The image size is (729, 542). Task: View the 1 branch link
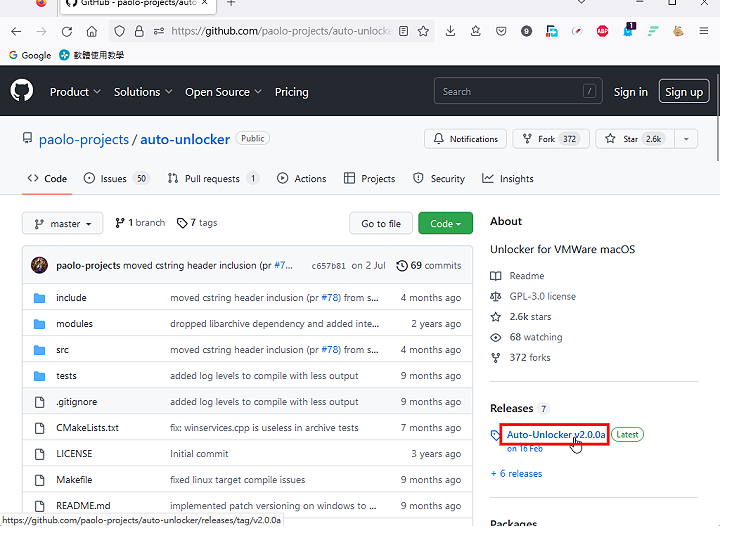(140, 223)
